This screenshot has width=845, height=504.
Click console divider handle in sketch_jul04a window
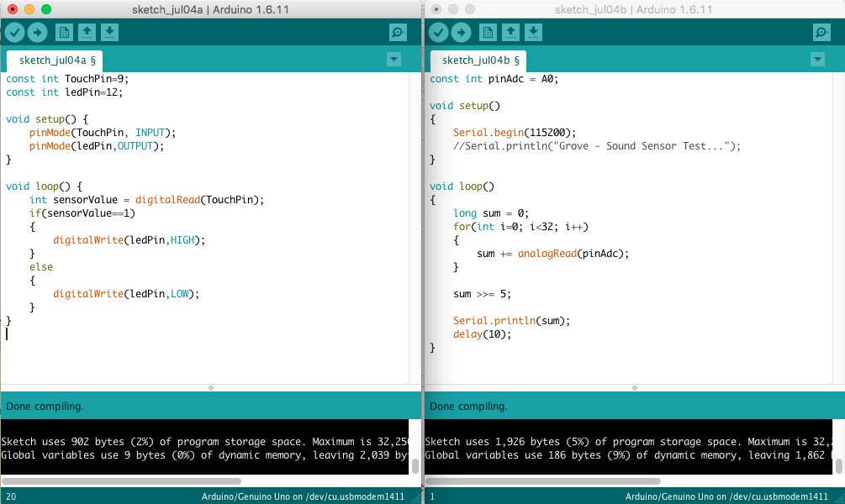211,388
